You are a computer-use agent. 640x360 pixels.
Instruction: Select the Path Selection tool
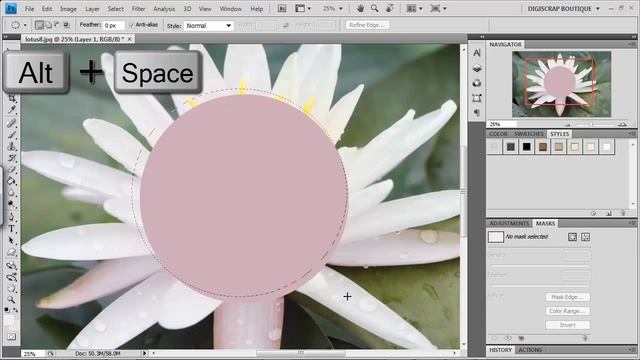point(11,240)
